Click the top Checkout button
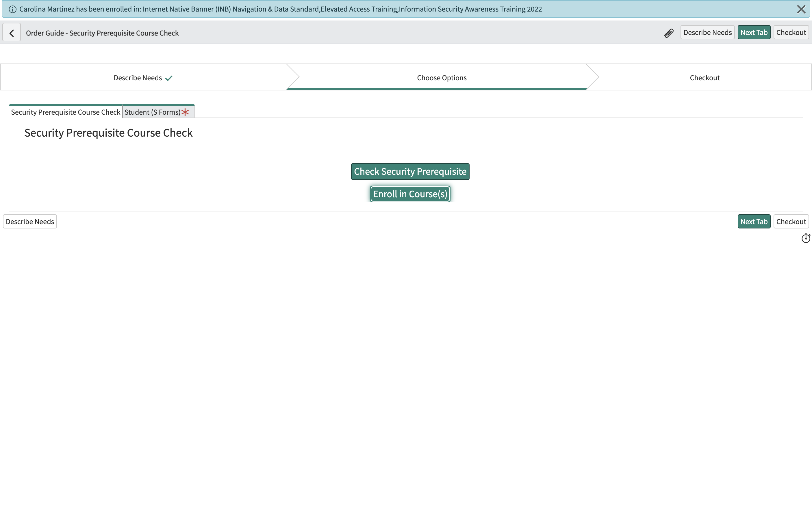 (x=791, y=32)
